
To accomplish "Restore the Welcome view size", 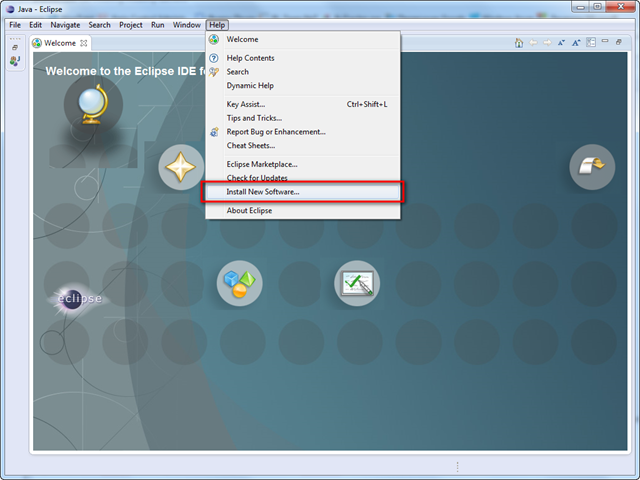I will tap(619, 42).
